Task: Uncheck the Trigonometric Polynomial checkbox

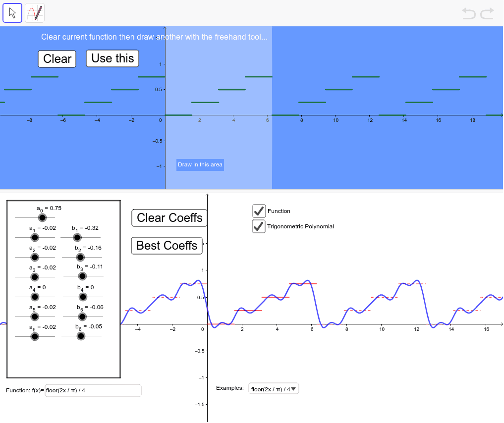Action: click(259, 226)
